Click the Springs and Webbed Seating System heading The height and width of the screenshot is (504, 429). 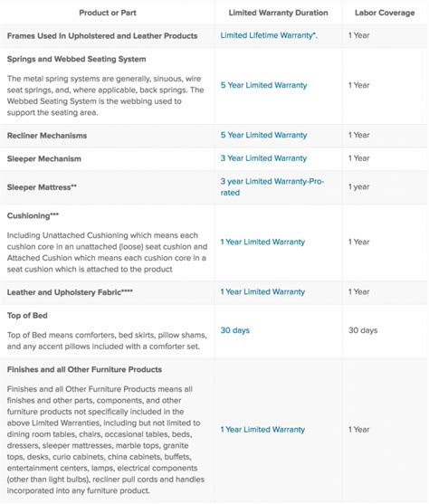(77, 59)
